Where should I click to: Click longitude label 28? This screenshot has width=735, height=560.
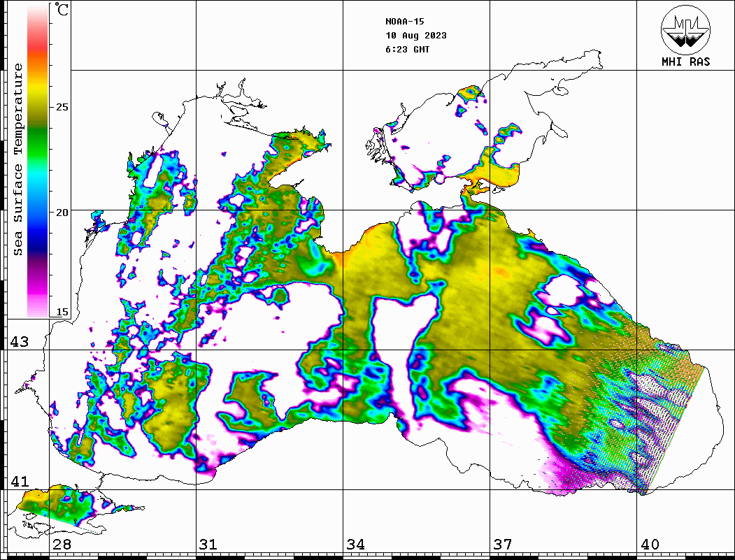click(62, 545)
